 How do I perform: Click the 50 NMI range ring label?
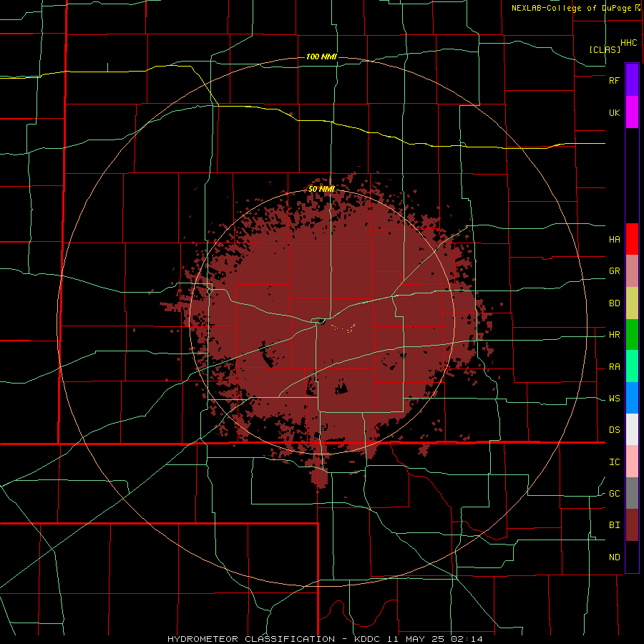(321, 190)
